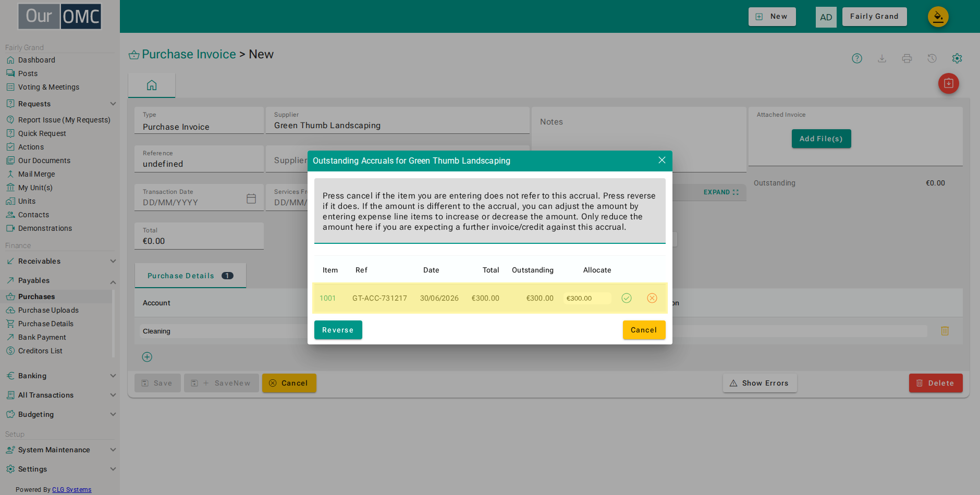
Task: Click the Reverse button
Action: pos(338,330)
